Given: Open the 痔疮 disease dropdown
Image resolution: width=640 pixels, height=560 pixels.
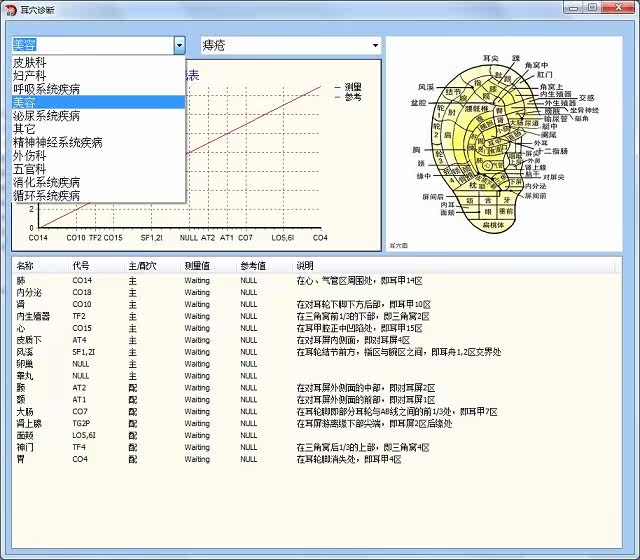Looking at the screenshot, I should coord(375,45).
